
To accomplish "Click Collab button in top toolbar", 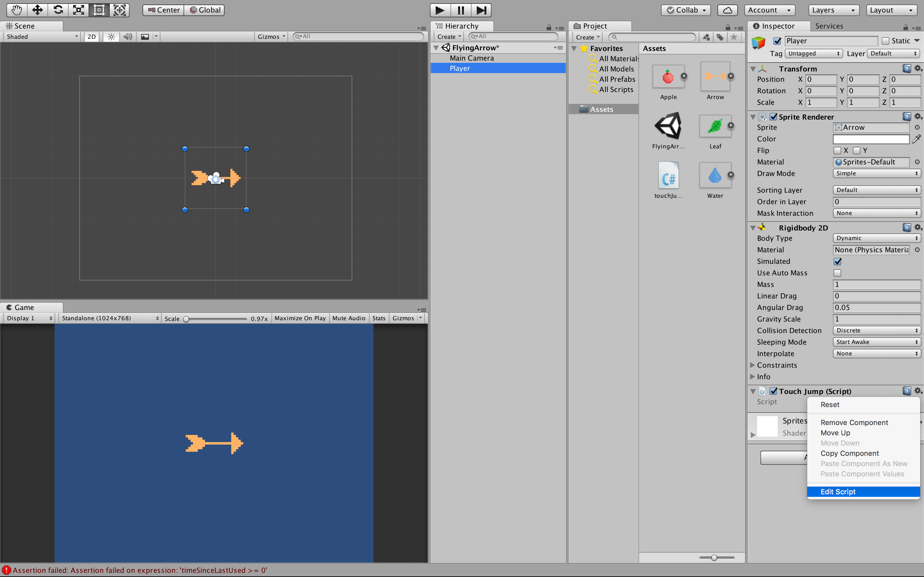I will (x=685, y=9).
